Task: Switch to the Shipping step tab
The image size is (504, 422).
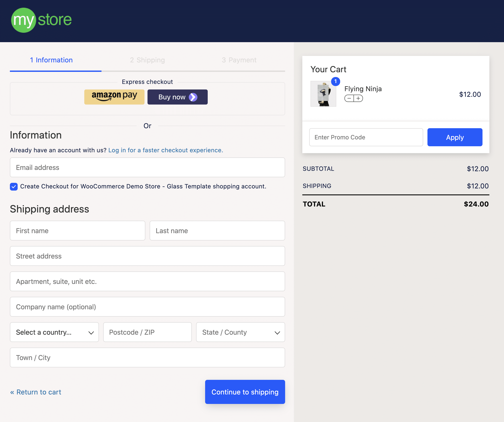Action: [147, 60]
